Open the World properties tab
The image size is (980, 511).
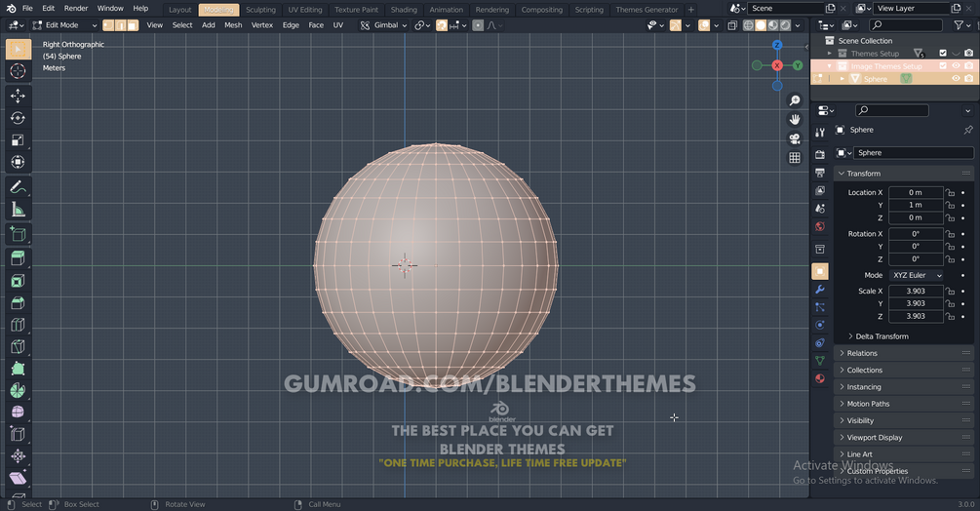point(820,226)
